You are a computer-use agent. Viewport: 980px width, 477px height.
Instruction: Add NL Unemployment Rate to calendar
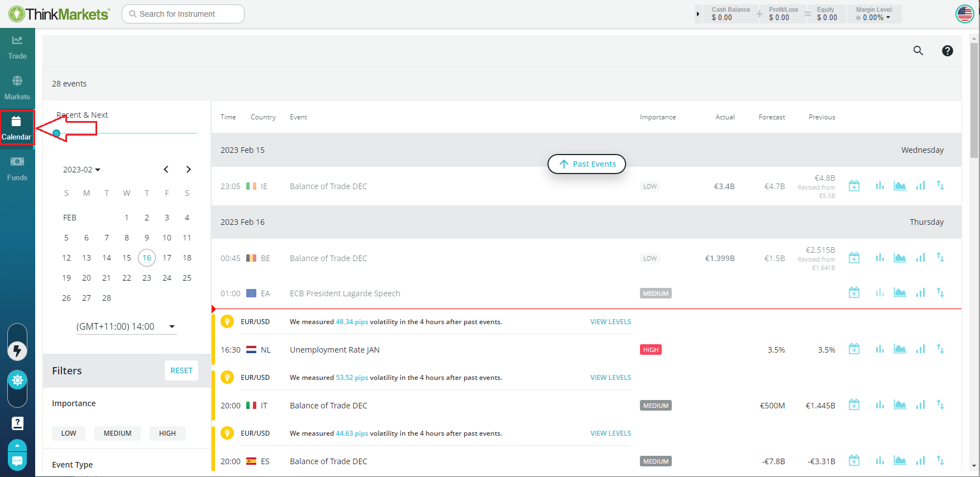pos(854,349)
